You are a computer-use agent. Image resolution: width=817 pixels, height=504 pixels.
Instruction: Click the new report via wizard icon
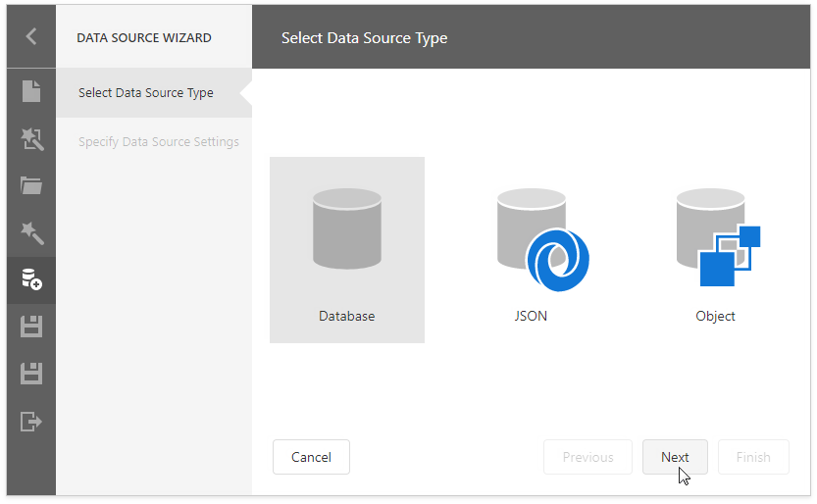click(31, 139)
